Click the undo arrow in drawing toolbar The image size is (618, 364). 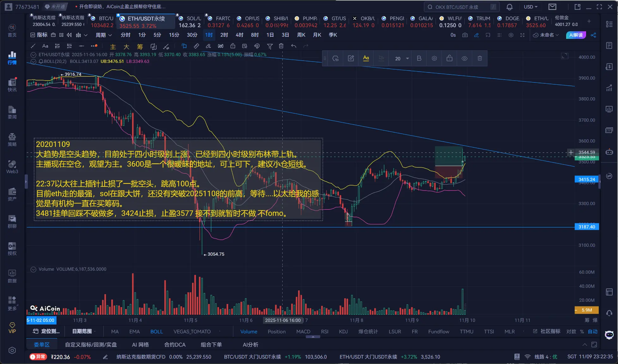(x=294, y=46)
